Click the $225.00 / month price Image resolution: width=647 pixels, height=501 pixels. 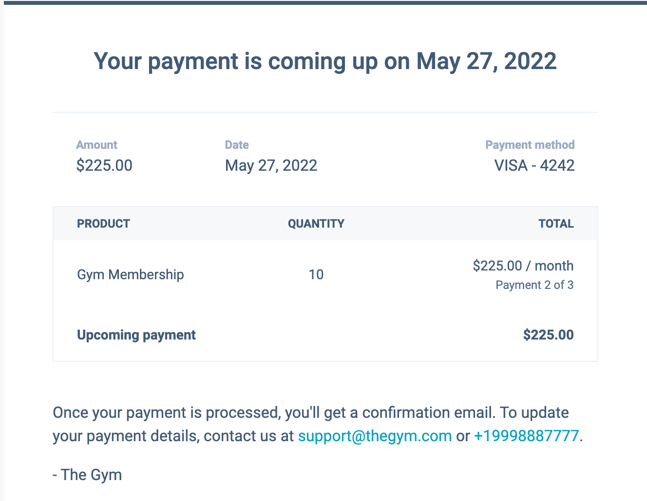523,266
